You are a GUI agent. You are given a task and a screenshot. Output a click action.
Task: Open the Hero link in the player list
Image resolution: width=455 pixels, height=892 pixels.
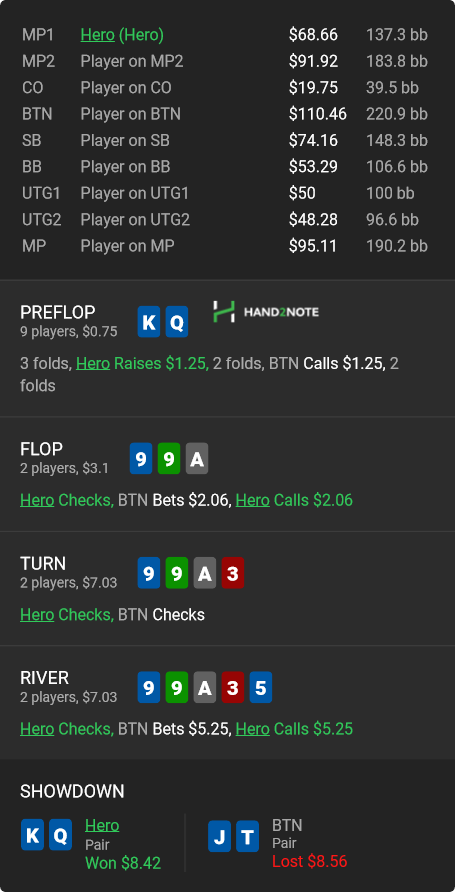tap(98, 35)
